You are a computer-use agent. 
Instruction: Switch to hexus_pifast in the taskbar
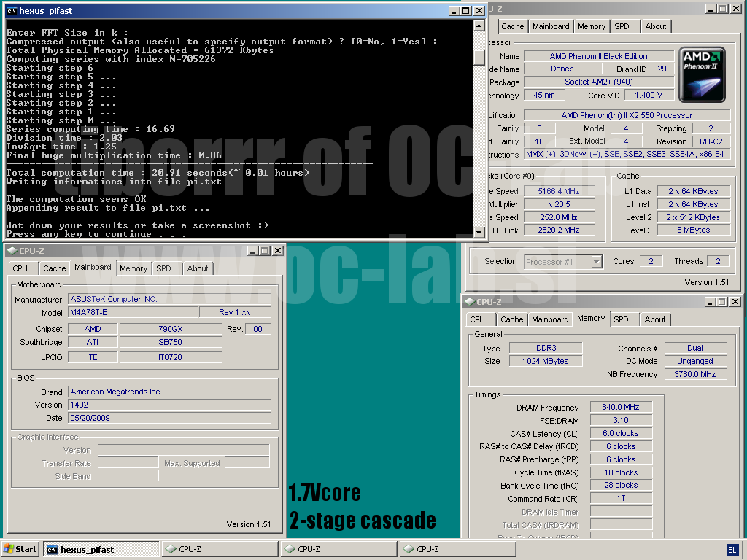pyautogui.click(x=101, y=549)
